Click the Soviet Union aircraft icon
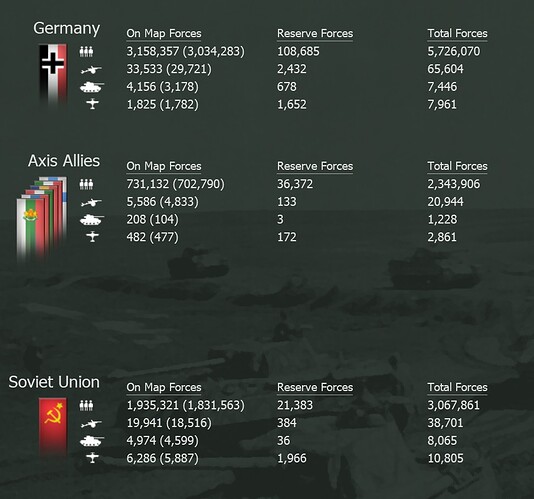Image resolution: width=534 pixels, height=499 pixels. click(x=92, y=457)
